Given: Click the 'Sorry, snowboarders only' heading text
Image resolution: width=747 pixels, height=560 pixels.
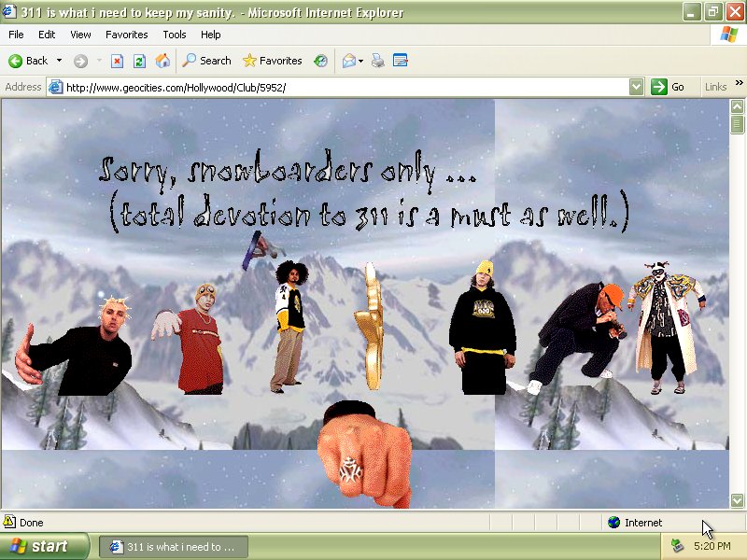Looking at the screenshot, I should click(288, 171).
